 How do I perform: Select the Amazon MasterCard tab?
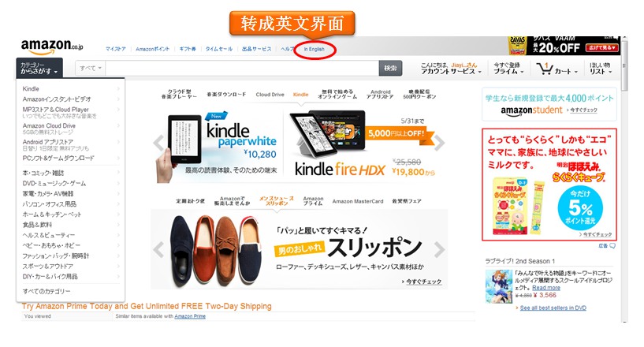tap(358, 201)
